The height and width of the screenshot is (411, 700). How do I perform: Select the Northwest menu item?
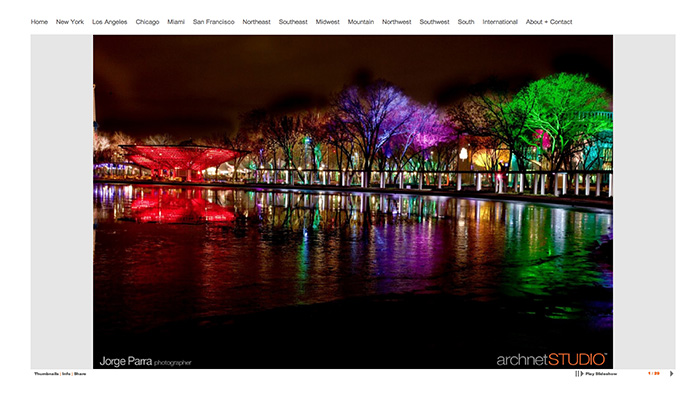(x=397, y=21)
